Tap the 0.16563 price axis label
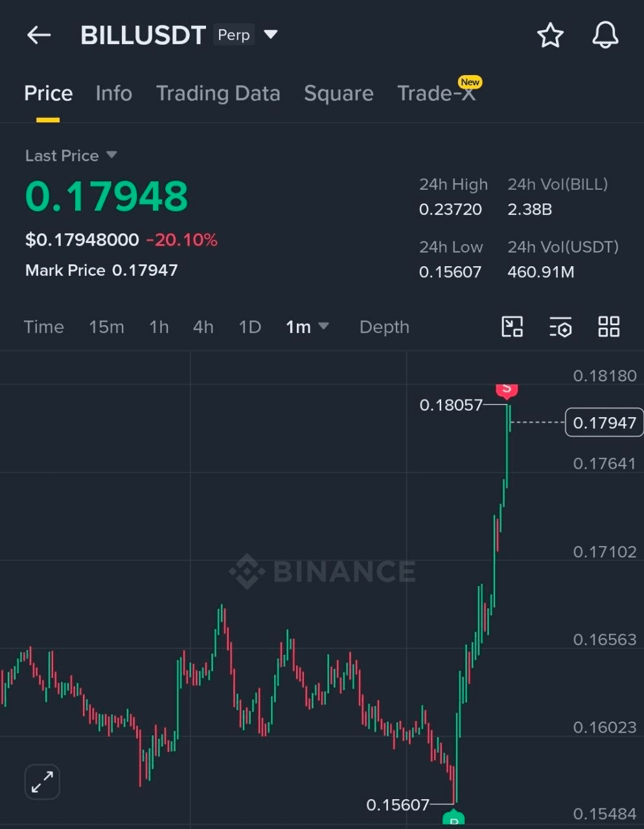 coord(604,639)
